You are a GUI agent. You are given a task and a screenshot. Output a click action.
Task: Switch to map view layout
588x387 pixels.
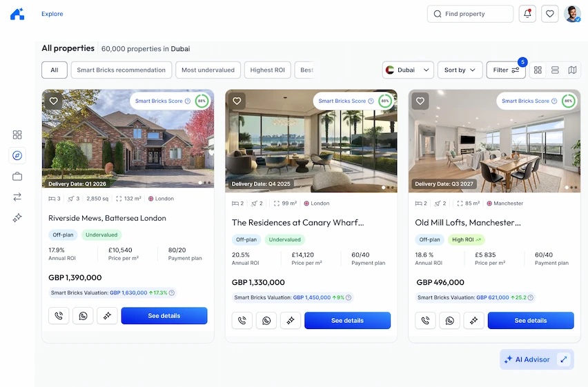coord(572,70)
